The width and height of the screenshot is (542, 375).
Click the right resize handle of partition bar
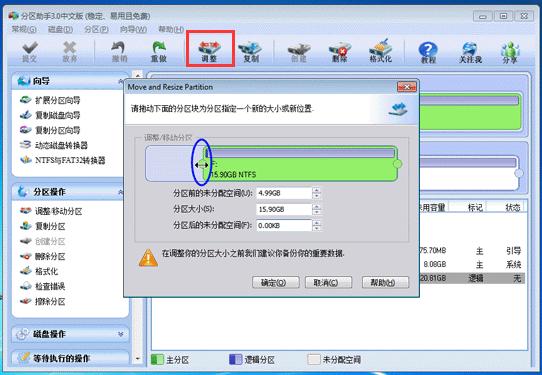click(x=398, y=164)
